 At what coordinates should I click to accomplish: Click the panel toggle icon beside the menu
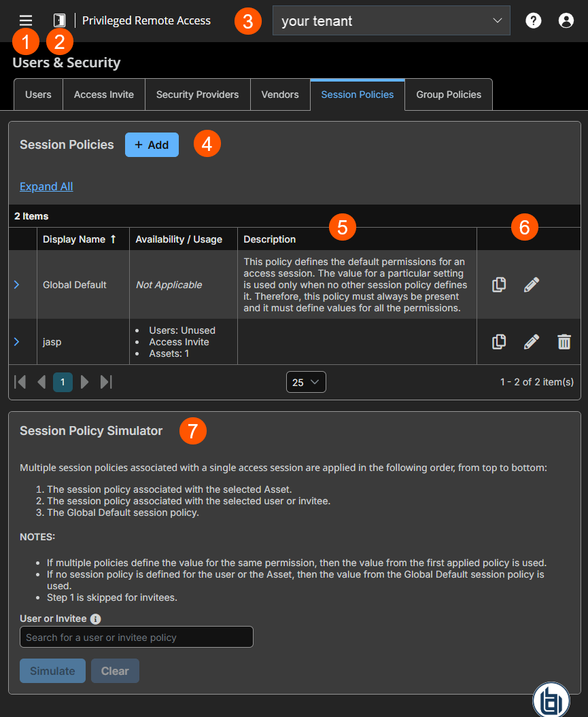click(x=58, y=20)
